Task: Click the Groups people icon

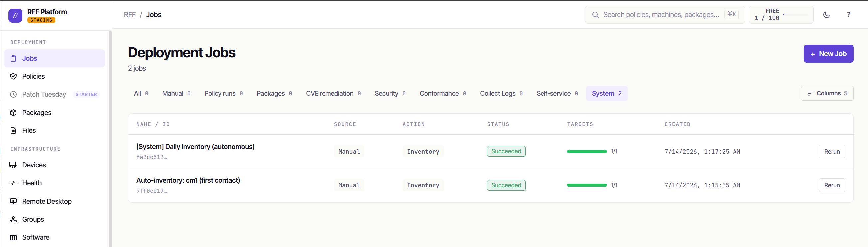Action: point(13,219)
